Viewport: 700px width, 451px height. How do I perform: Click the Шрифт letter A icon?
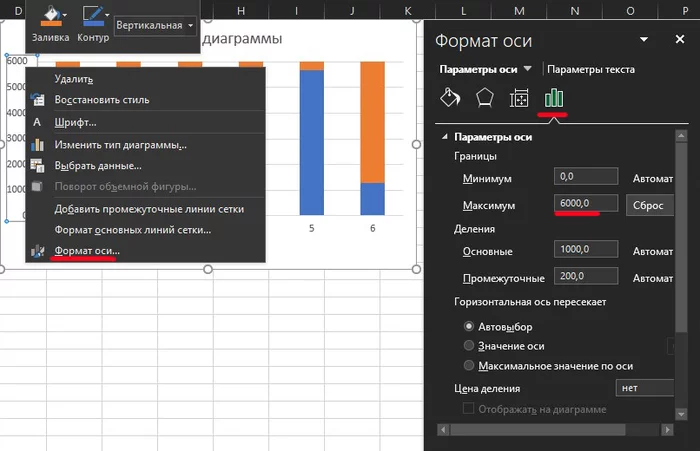[37, 122]
